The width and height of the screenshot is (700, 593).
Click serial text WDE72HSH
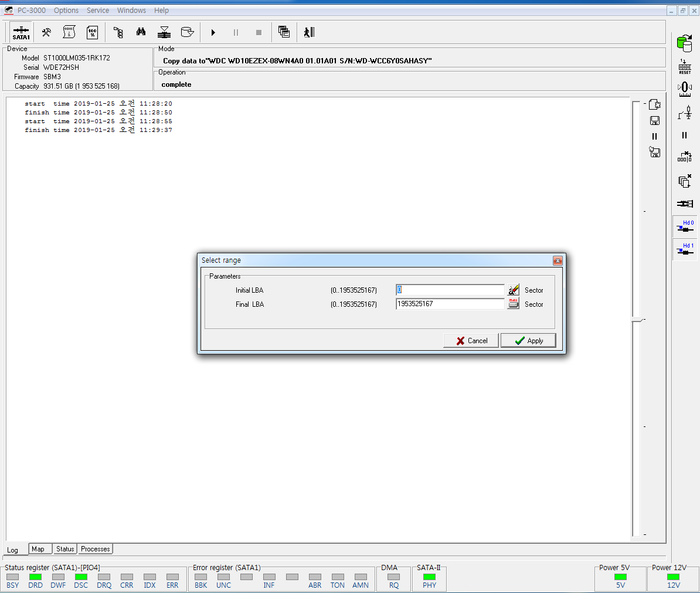click(x=61, y=67)
